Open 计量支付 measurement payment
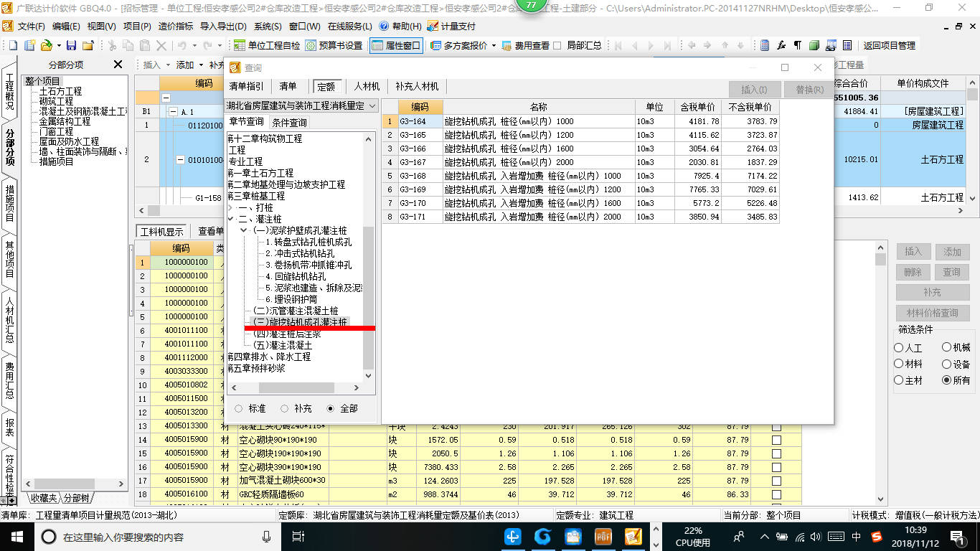 point(451,26)
